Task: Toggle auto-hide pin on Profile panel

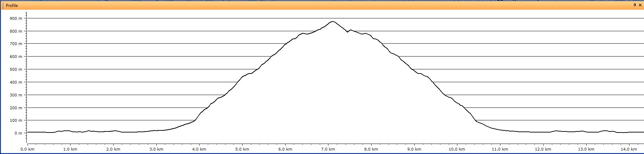Action: pos(635,5)
